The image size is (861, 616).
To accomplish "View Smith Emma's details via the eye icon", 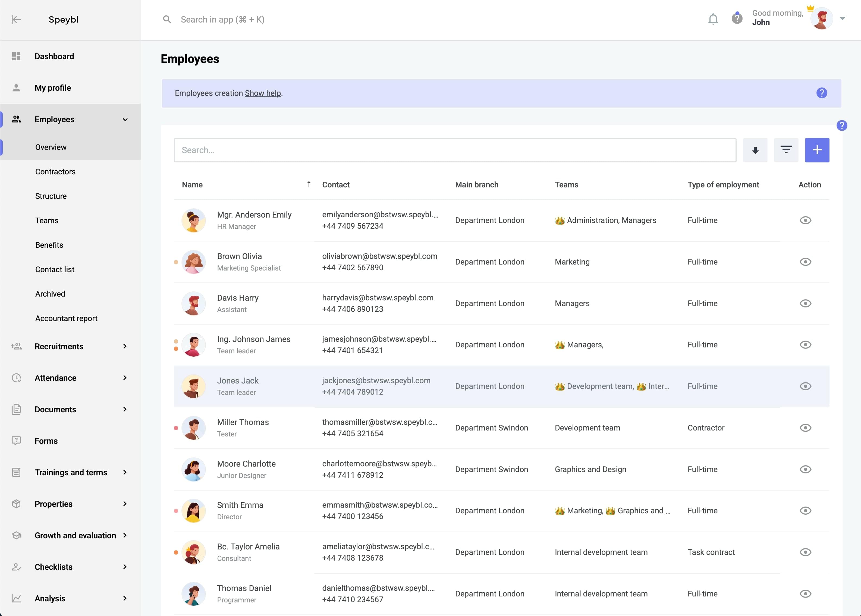I will [x=805, y=511].
